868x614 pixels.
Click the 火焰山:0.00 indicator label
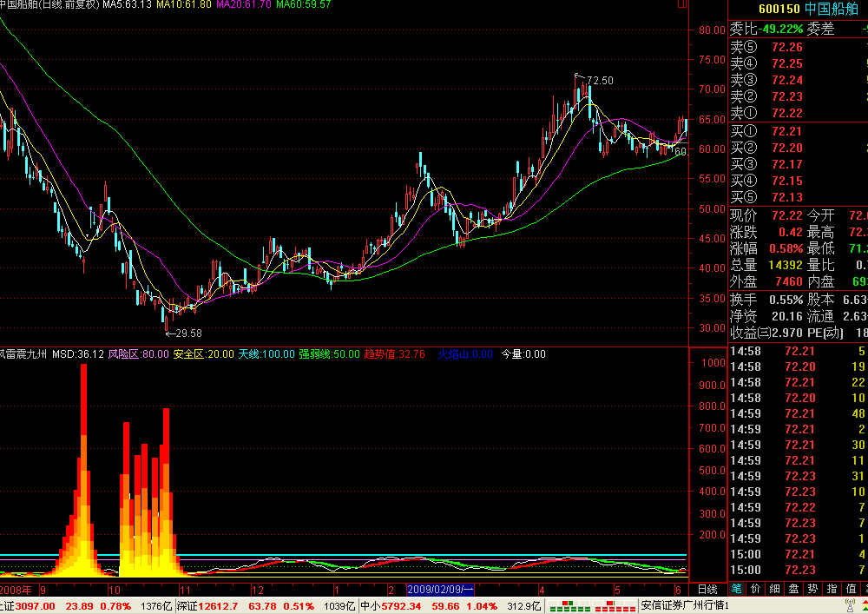pos(465,353)
